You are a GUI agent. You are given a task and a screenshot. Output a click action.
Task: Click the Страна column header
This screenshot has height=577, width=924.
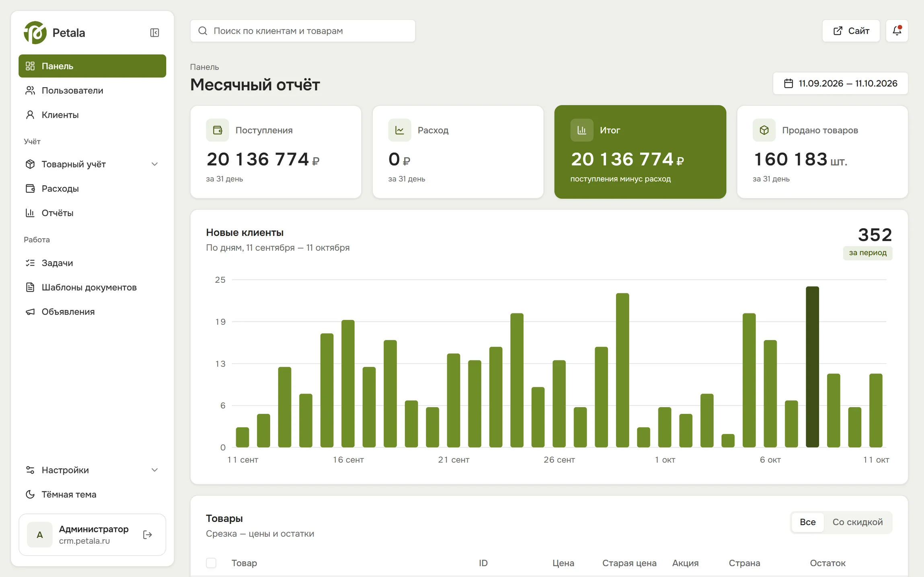pyautogui.click(x=744, y=563)
